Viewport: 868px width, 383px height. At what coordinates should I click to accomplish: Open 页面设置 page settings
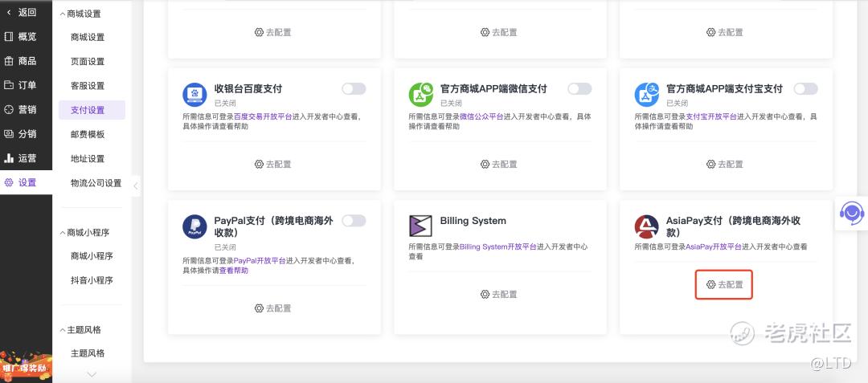pyautogui.click(x=88, y=61)
